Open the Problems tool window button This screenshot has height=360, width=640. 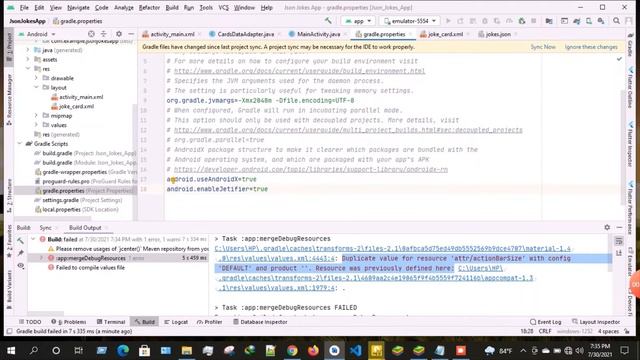pos(69,322)
